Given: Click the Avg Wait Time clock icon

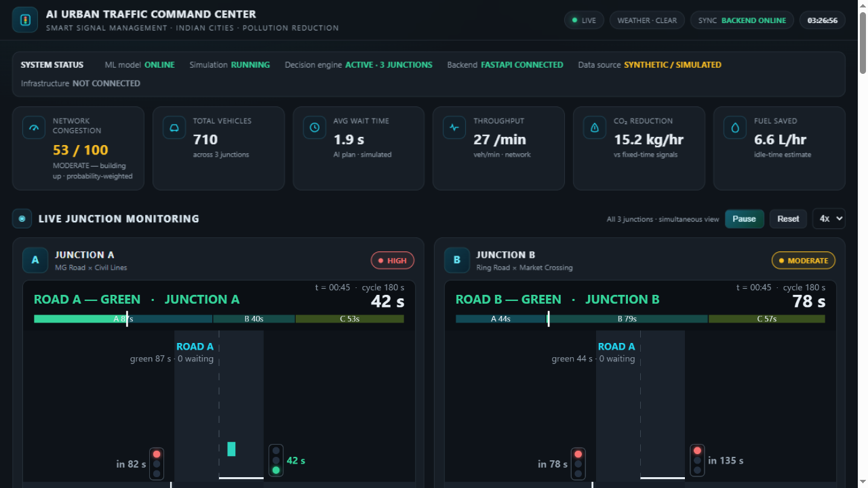Looking at the screenshot, I should (x=315, y=127).
